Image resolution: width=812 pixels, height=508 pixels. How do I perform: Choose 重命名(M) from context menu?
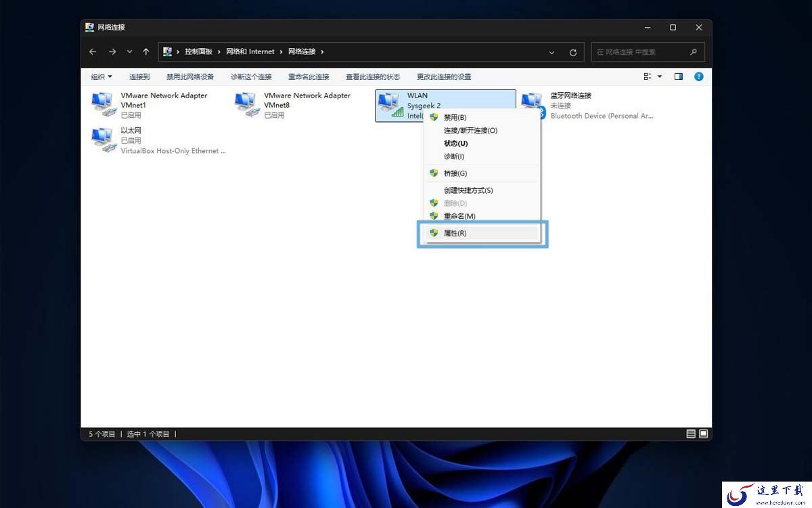[x=482, y=216]
